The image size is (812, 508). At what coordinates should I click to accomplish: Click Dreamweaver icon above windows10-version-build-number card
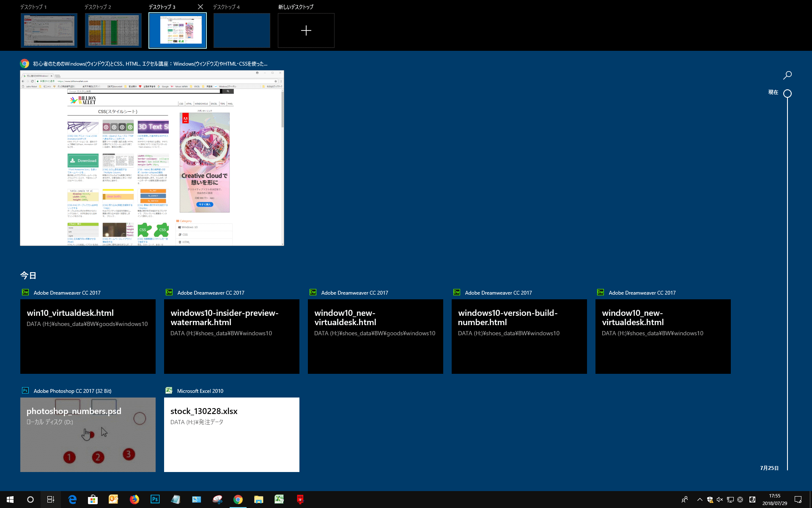(457, 293)
